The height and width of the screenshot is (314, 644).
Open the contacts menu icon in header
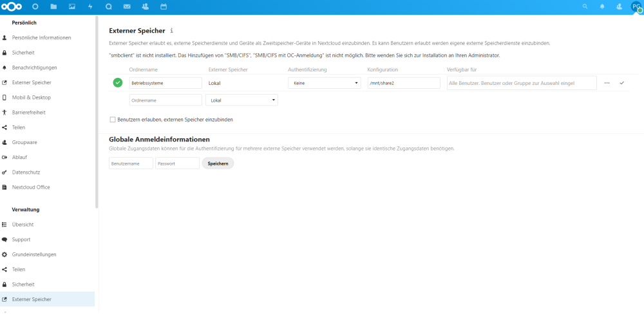(x=620, y=6)
